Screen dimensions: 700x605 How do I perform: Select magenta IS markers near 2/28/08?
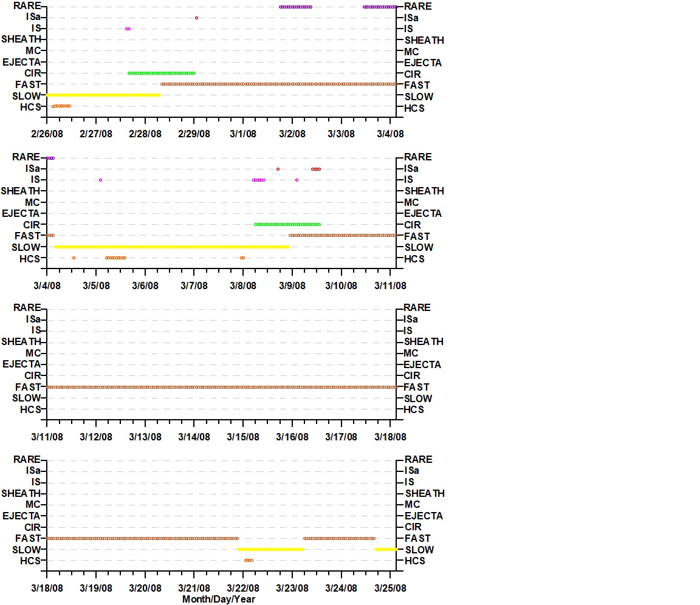[x=128, y=29]
